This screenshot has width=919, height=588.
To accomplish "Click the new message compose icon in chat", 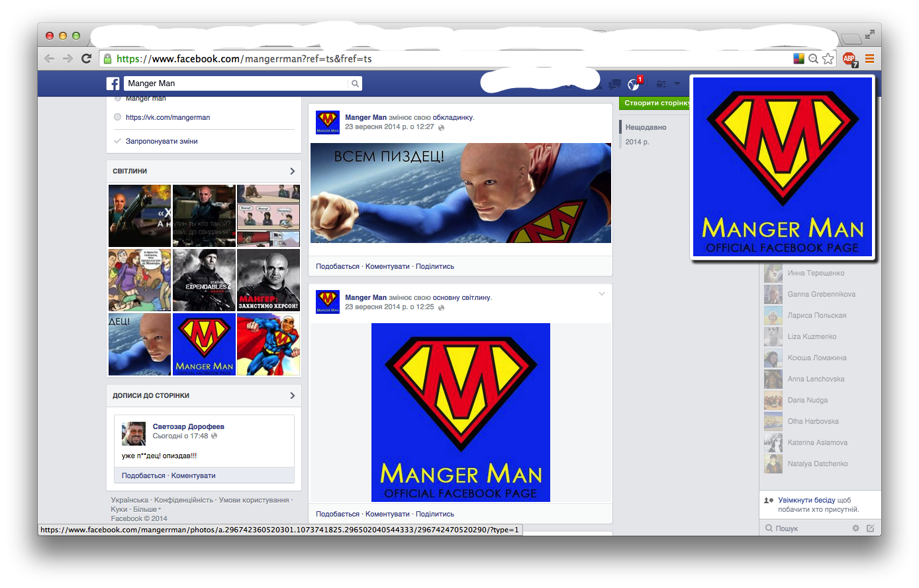I will coord(870,528).
